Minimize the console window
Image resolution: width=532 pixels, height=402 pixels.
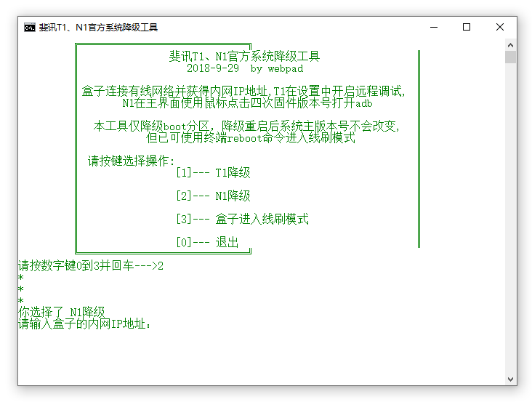pos(434,28)
